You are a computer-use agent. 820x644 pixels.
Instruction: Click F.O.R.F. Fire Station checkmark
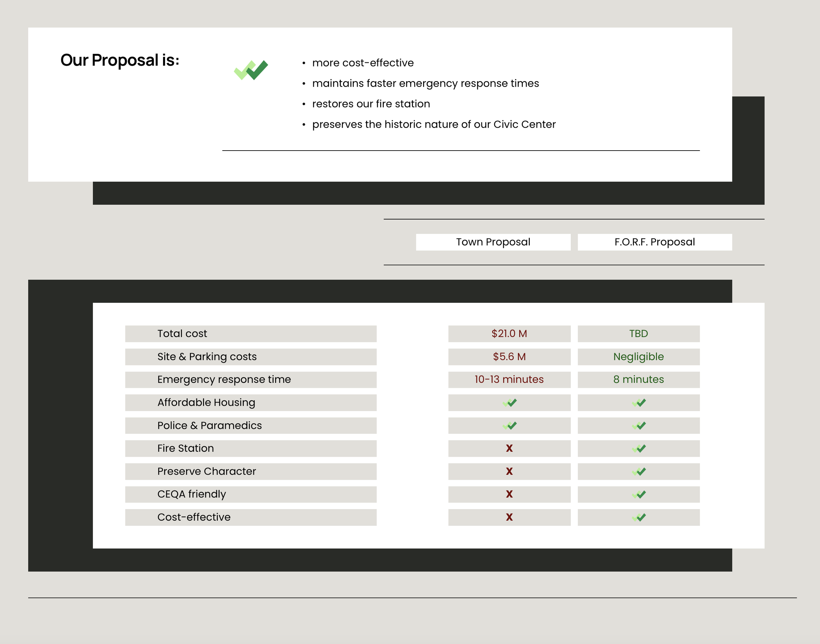click(x=639, y=448)
